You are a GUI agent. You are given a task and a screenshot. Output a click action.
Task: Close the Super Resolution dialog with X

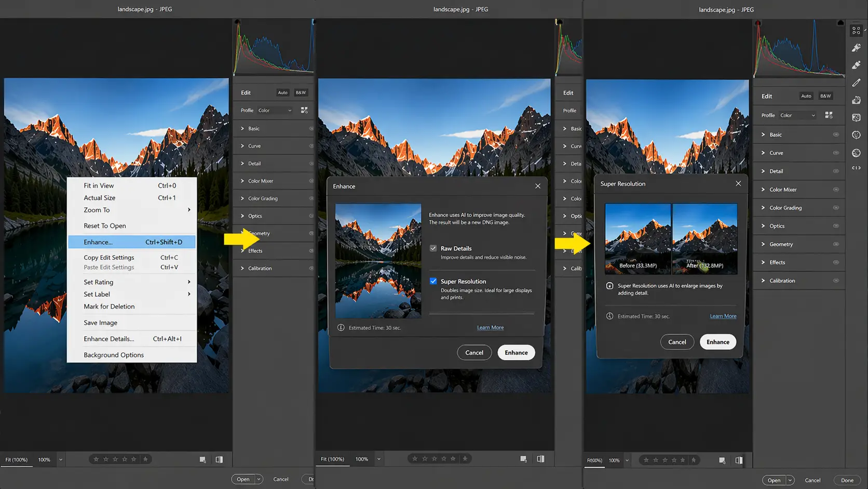tap(738, 183)
